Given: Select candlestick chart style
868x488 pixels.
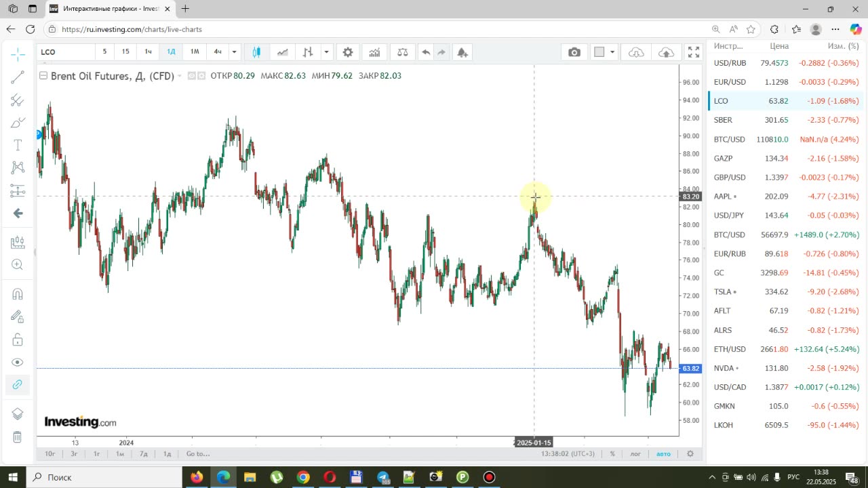Looking at the screenshot, I should point(256,52).
